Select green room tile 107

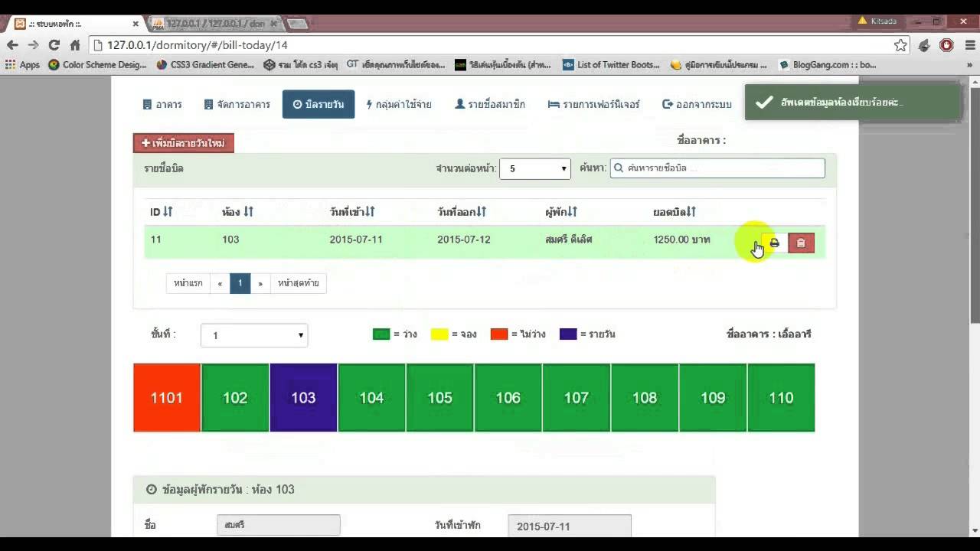pyautogui.click(x=576, y=398)
